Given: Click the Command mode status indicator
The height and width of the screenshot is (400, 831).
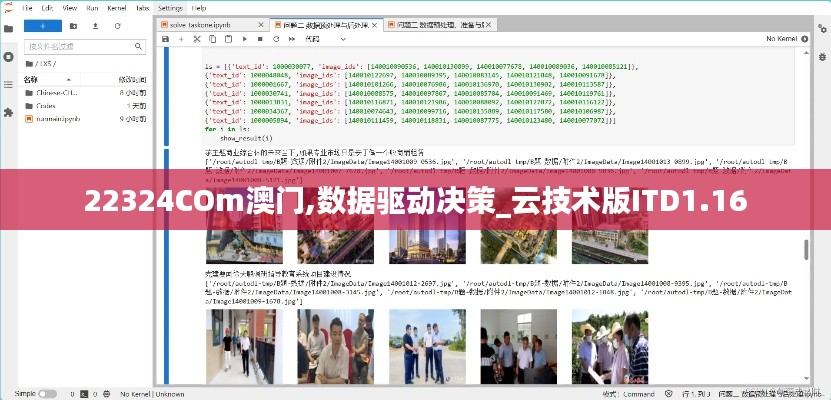Looking at the screenshot, I should coord(629,394).
